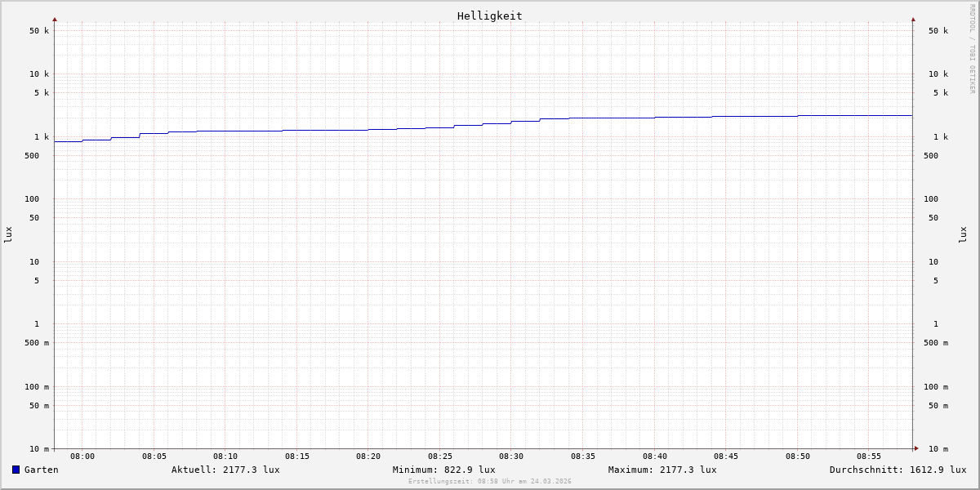980x490 pixels.
Task: Click the red arrow atop the left y-axis
Action: tap(55, 19)
